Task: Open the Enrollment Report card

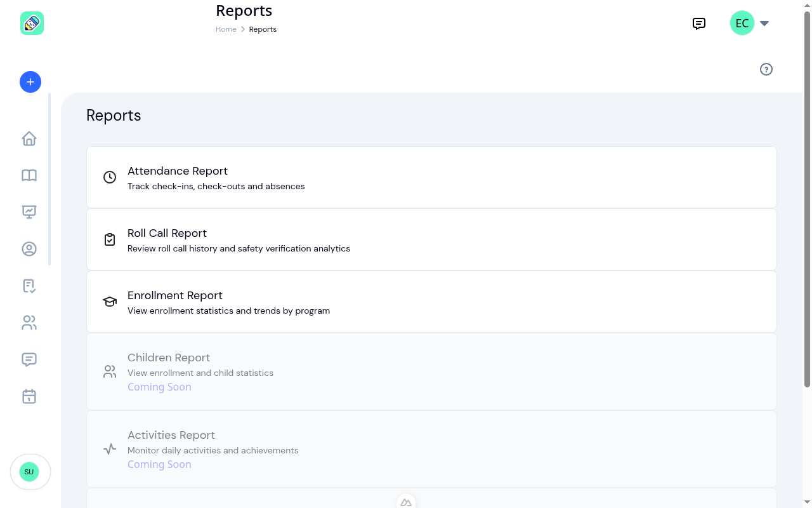Action: [x=431, y=302]
